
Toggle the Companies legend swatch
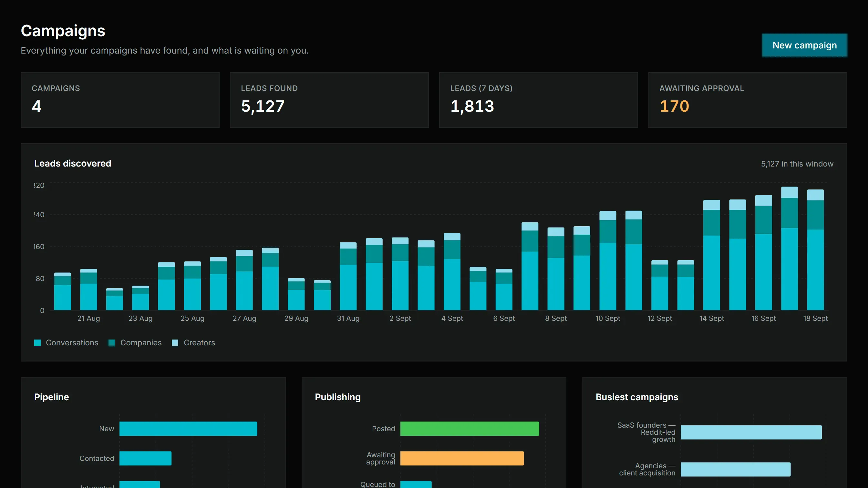coord(112,343)
